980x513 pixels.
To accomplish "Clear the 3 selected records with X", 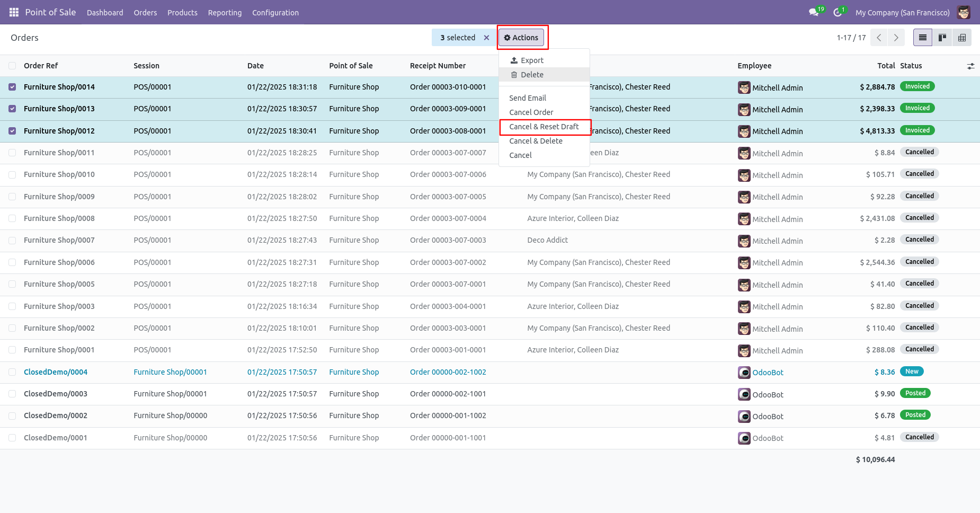I will pyautogui.click(x=486, y=38).
